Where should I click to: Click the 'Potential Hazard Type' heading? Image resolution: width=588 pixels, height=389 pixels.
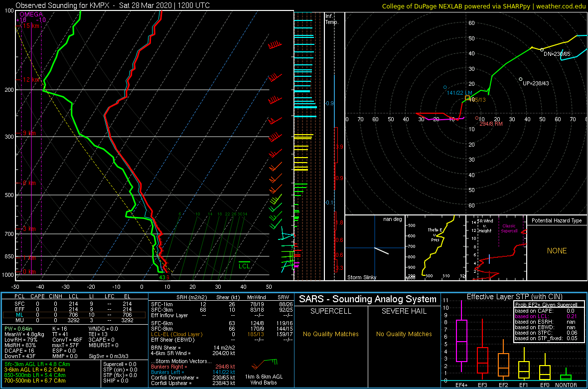pos(557,220)
